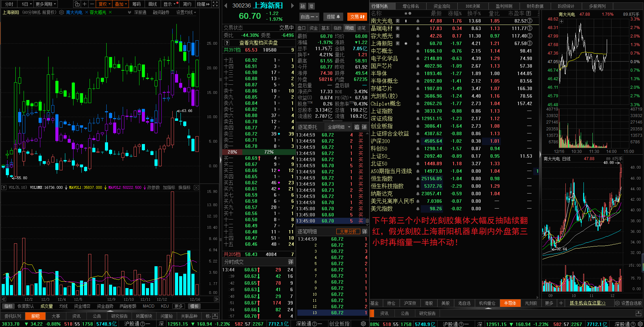644x327 pixels.
Task: Expand the bottom panel collapse handle
Action: click(110, 311)
